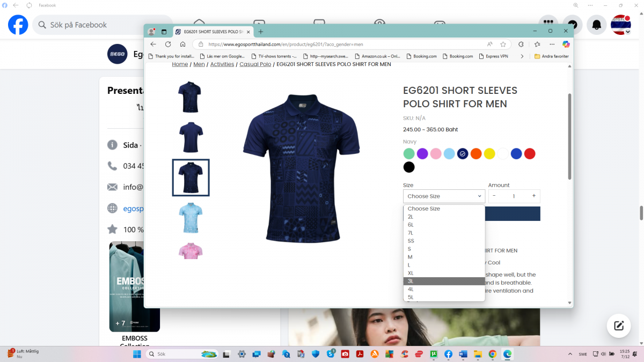Close the EG6201 SHORT SLEEVES POLO tab
The image size is (644, 362).
[248, 32]
